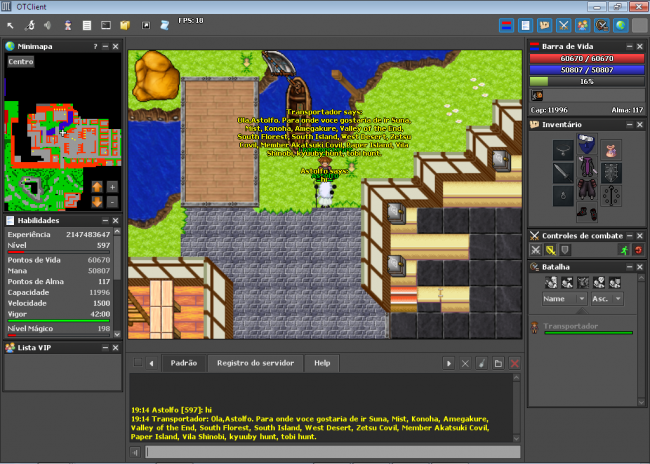Open chat channels list icon
The width and height of the screenshot is (650, 464).
coord(498,364)
